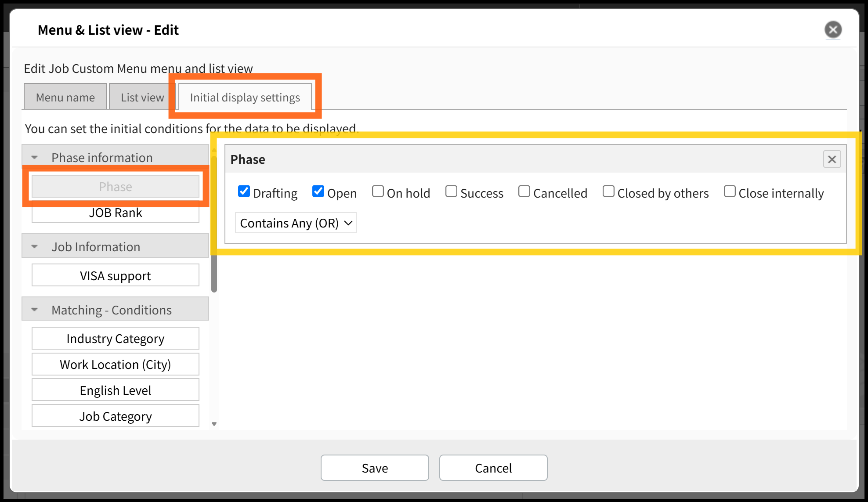Collapse the Matching - Conditions section arrow
Image resolution: width=868 pixels, height=502 pixels.
[x=35, y=310]
